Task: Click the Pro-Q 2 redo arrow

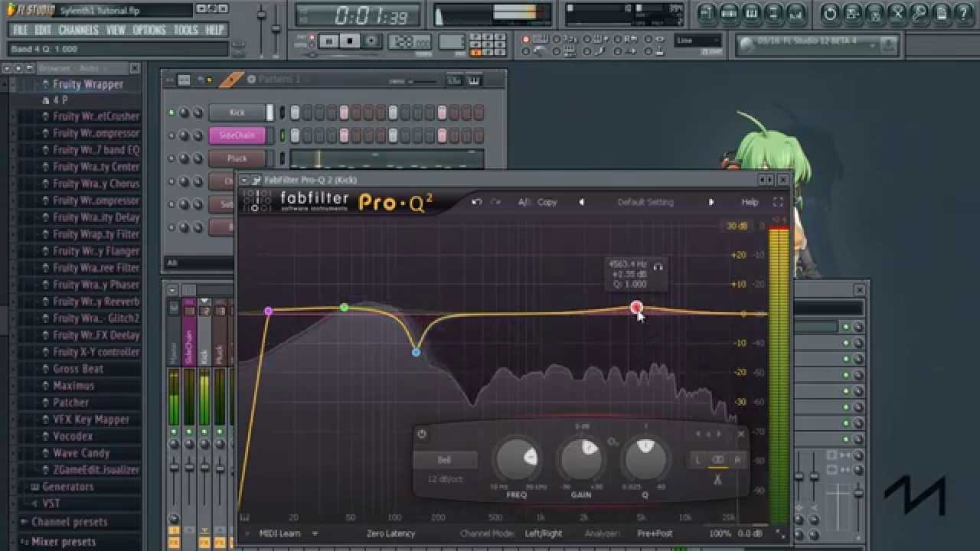Action: coord(495,202)
